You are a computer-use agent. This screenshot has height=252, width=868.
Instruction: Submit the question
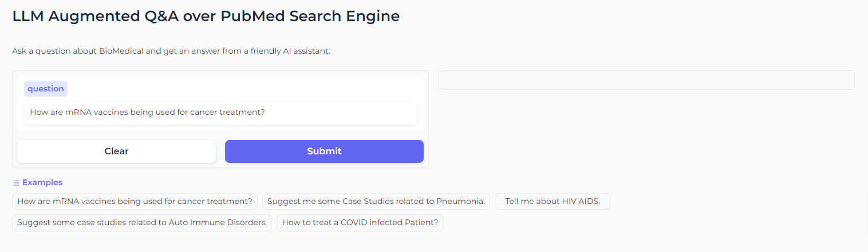pyautogui.click(x=324, y=151)
